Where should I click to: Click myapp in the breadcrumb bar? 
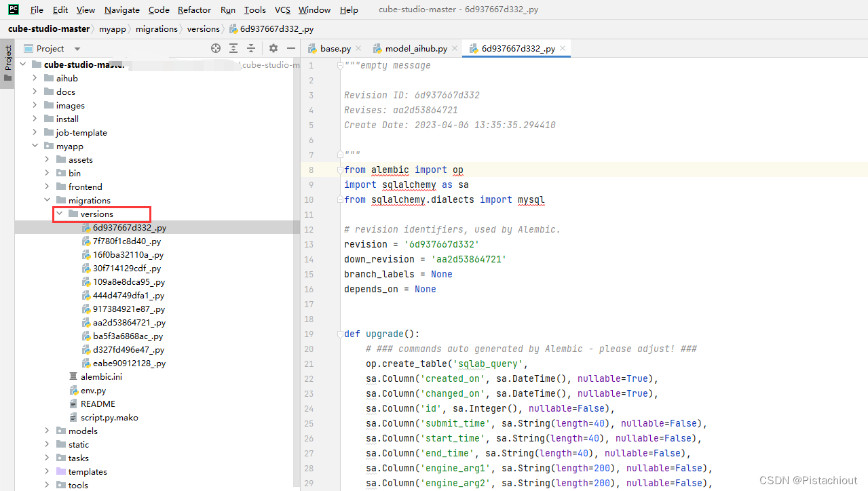[x=112, y=29]
